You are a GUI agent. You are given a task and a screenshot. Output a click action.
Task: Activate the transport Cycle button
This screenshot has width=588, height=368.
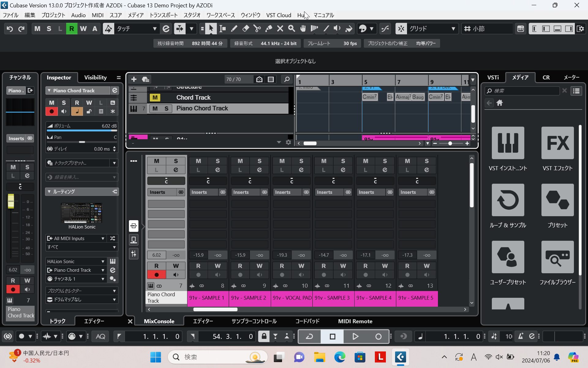tap(309, 337)
